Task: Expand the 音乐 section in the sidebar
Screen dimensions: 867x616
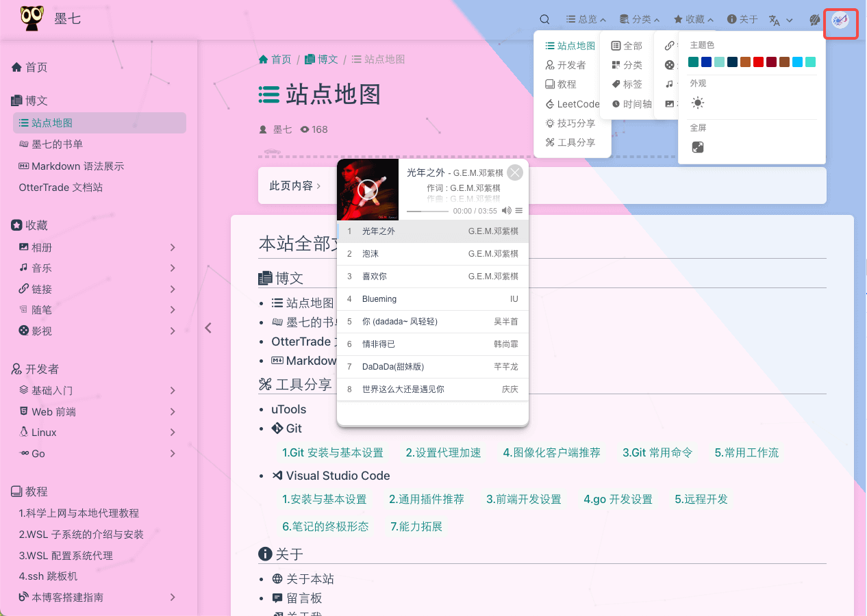Action: 172,267
